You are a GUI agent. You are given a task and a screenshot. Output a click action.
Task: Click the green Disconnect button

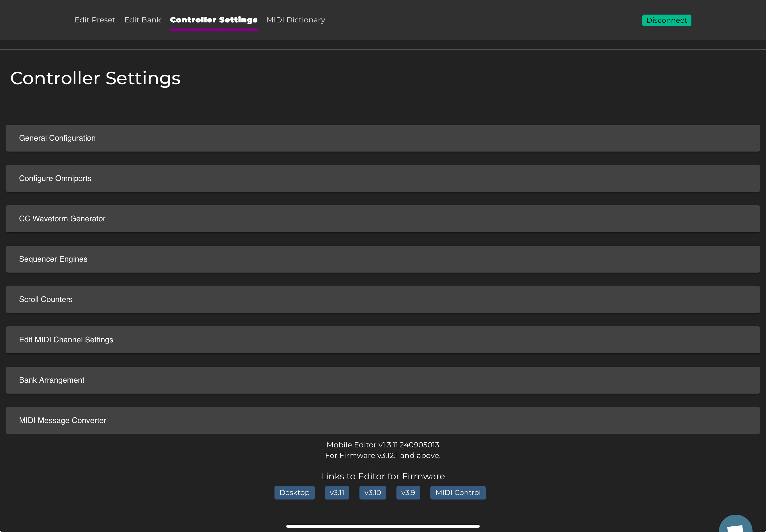pos(666,20)
